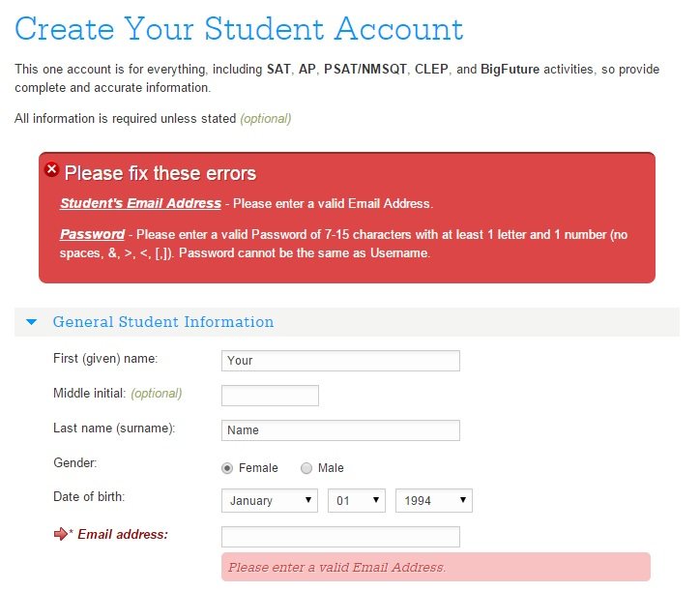Click the First (given) name input field
700x591 pixels.
pos(340,361)
